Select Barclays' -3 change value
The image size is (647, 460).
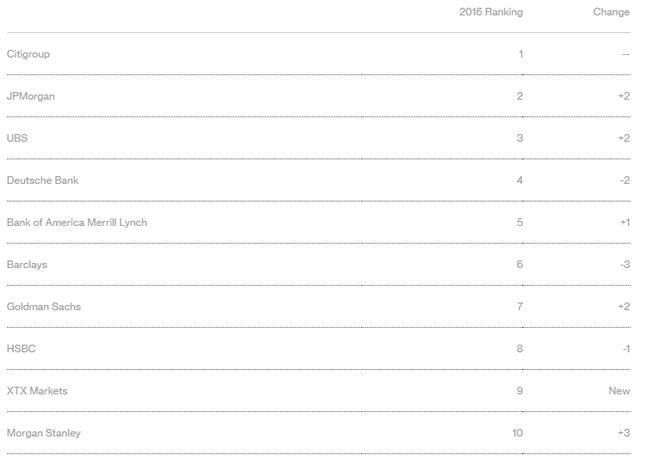624,264
